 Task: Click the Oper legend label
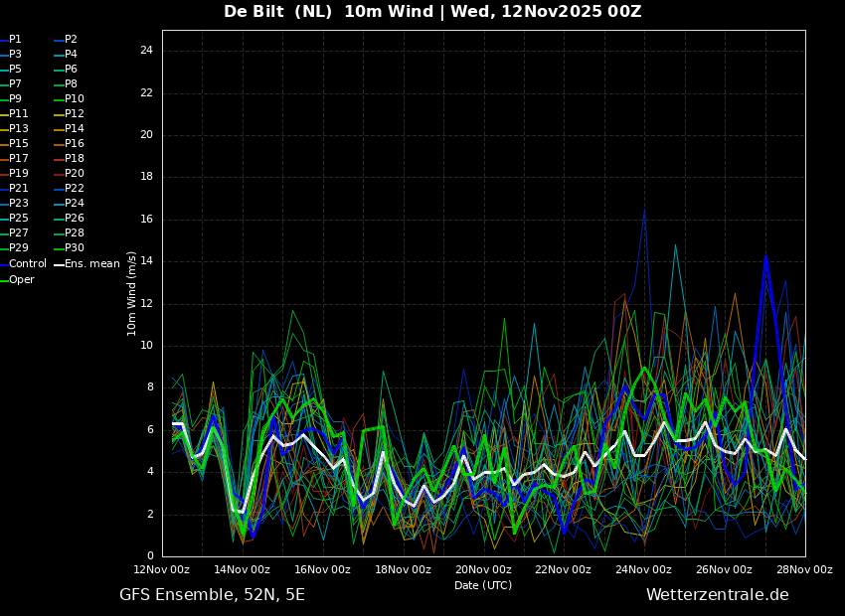coord(21,280)
